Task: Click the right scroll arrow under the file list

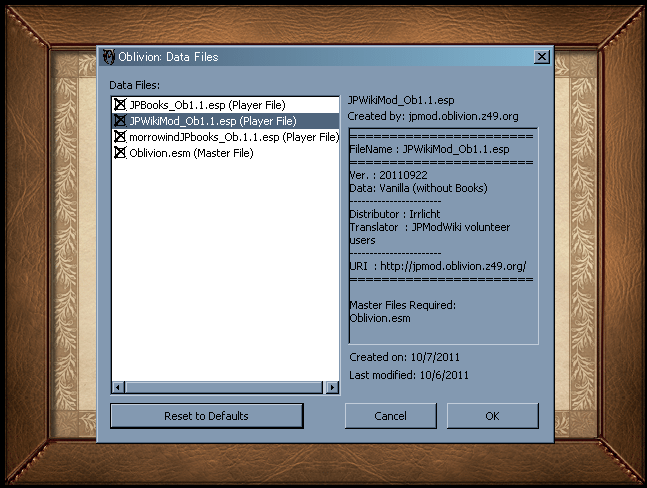Action: pos(334,387)
